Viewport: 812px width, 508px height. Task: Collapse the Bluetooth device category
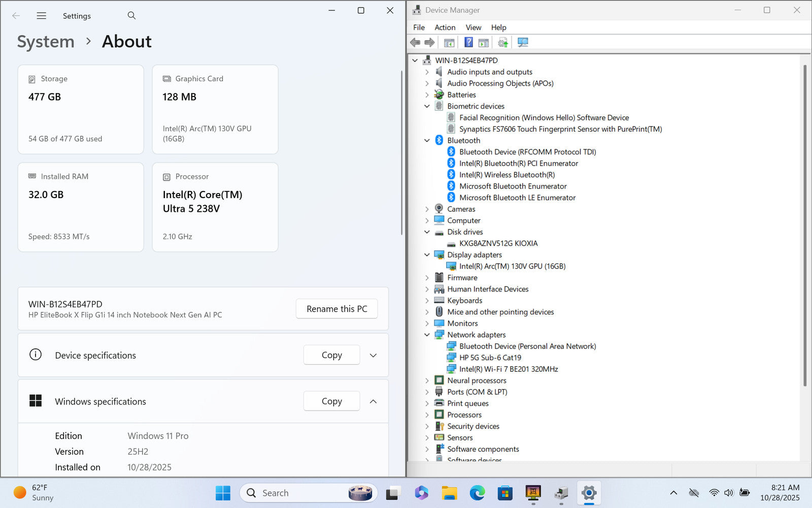pos(427,141)
